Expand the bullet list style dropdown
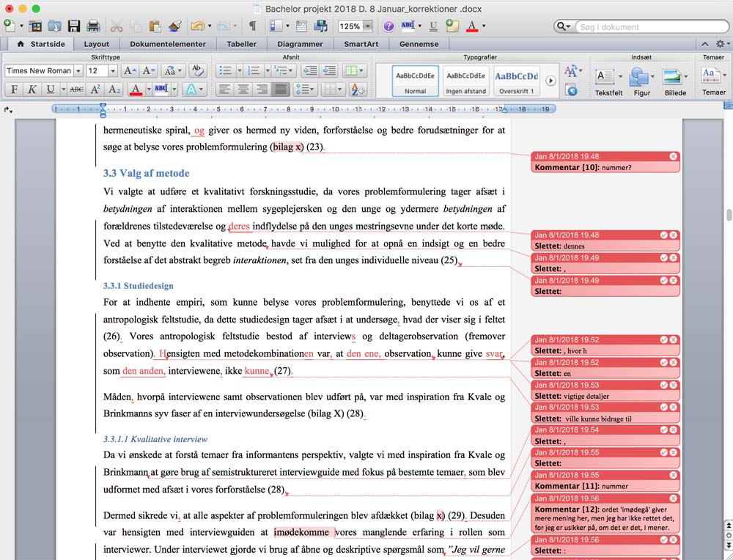733x560 pixels. tap(240, 70)
